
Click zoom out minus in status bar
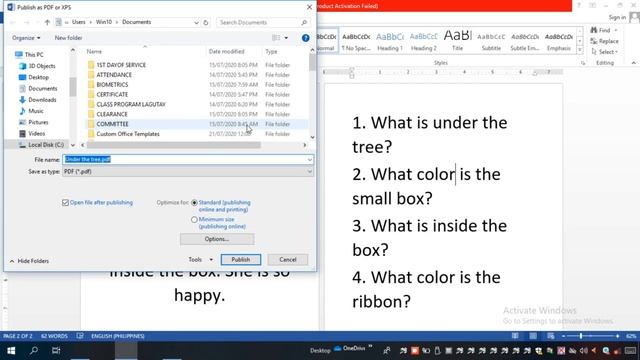(563, 336)
